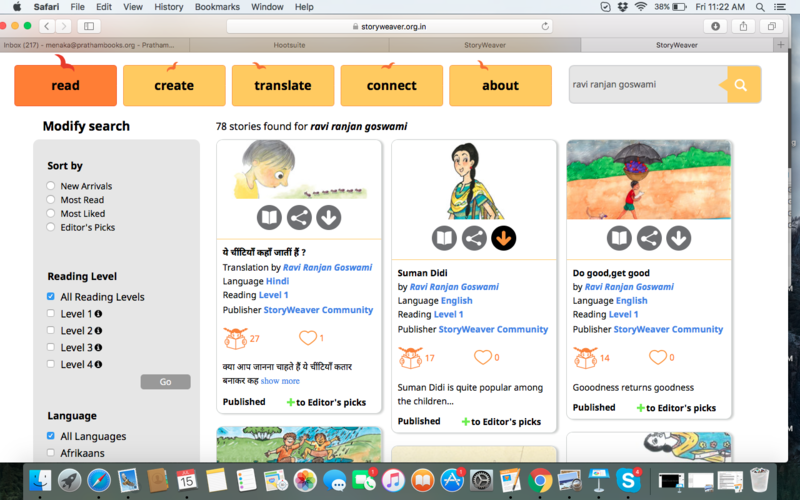Click share icon on Hindi ants story
800x500 pixels.
click(299, 217)
